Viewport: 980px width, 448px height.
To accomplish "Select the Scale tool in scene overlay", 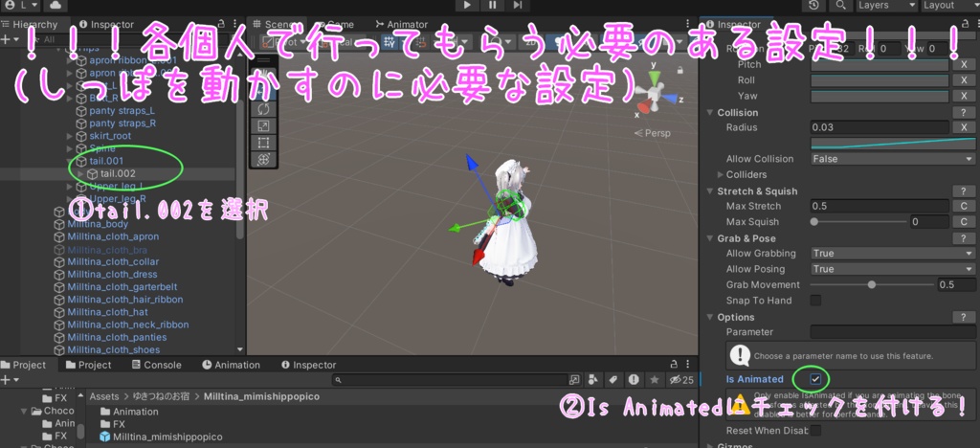I will point(263,125).
